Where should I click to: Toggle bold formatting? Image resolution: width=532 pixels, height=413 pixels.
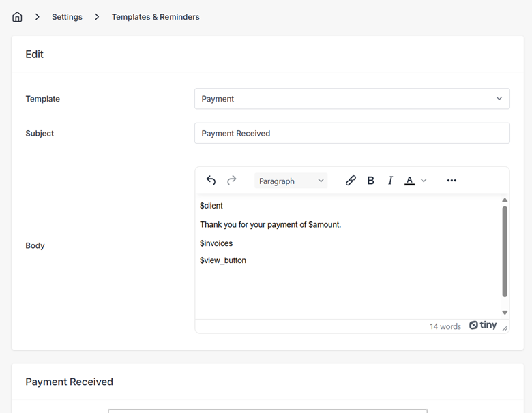[370, 181]
